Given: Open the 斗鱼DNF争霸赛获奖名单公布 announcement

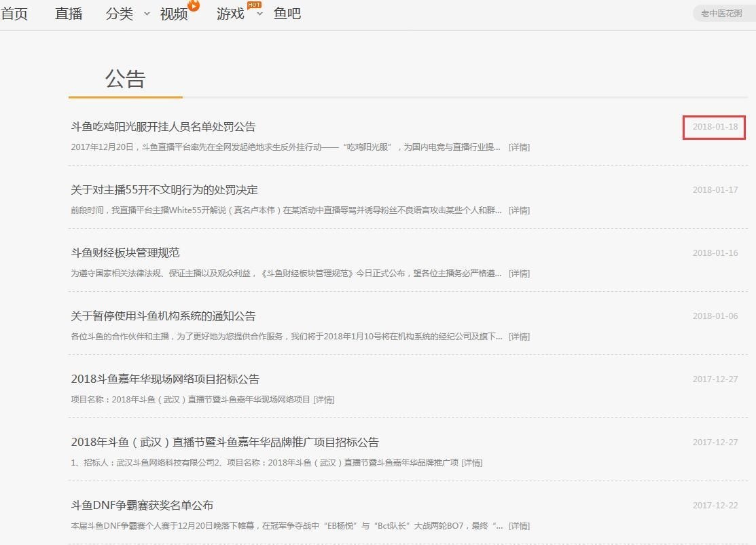Looking at the screenshot, I should (x=142, y=506).
